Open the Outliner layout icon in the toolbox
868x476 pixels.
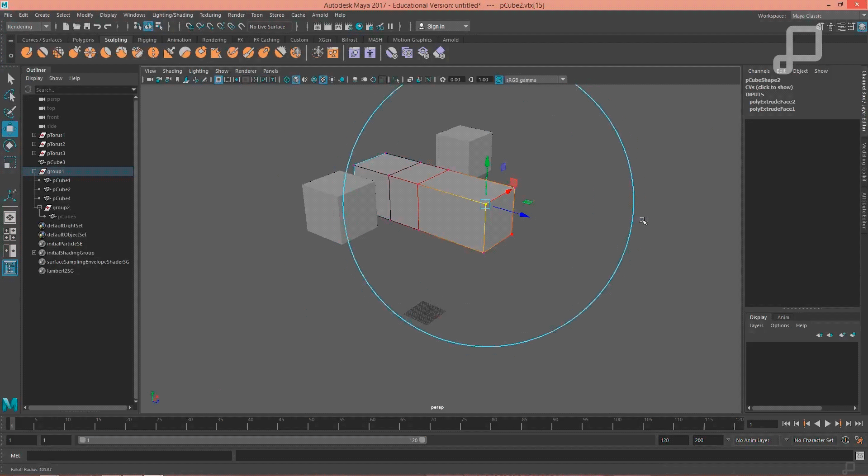pyautogui.click(x=9, y=268)
